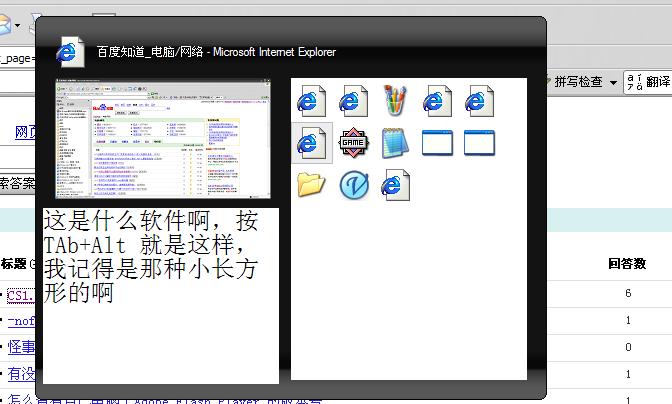This screenshot has height=404, width=672.
Task: Switch to the paint brushes cup application icon
Action: [x=395, y=100]
